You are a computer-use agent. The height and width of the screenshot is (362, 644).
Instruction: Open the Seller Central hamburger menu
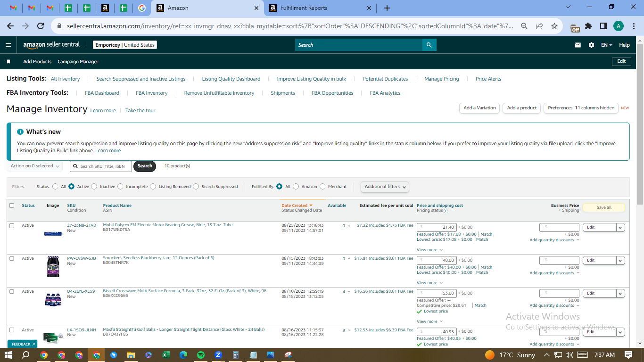click(8, 45)
